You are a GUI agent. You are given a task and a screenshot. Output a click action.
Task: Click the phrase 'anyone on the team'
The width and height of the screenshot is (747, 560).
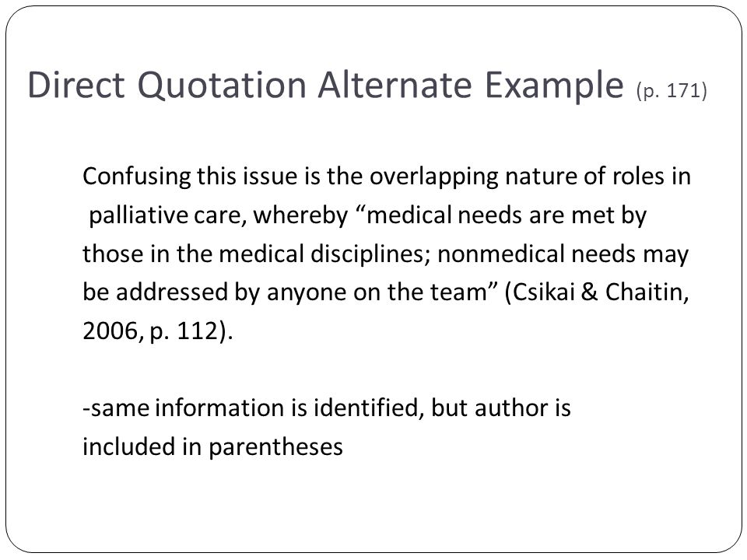pyautogui.click(x=376, y=292)
